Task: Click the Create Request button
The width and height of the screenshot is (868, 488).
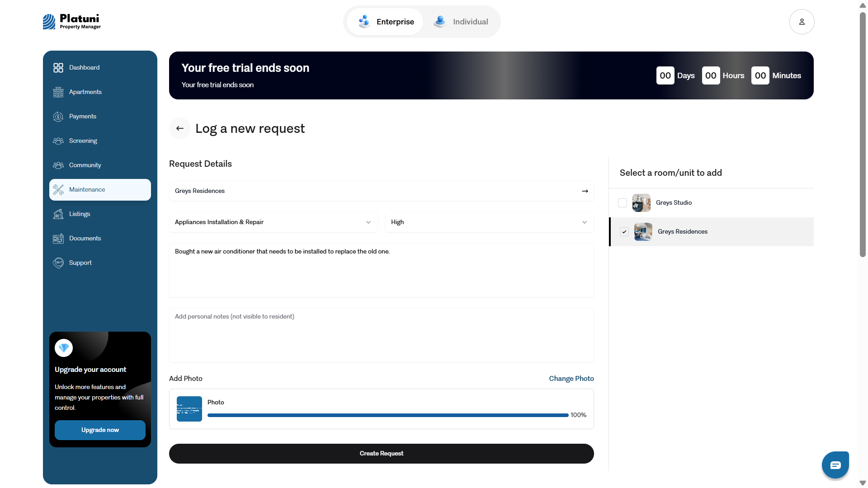Action: (382, 454)
